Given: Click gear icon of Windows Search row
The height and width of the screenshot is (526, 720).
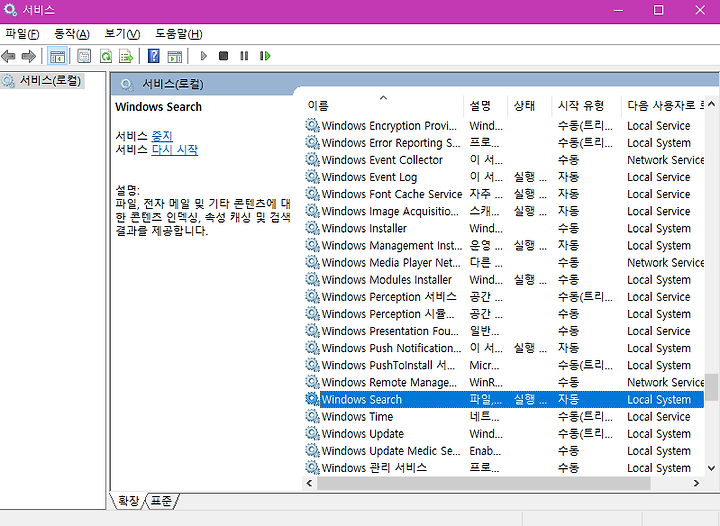Looking at the screenshot, I should click(x=312, y=399).
